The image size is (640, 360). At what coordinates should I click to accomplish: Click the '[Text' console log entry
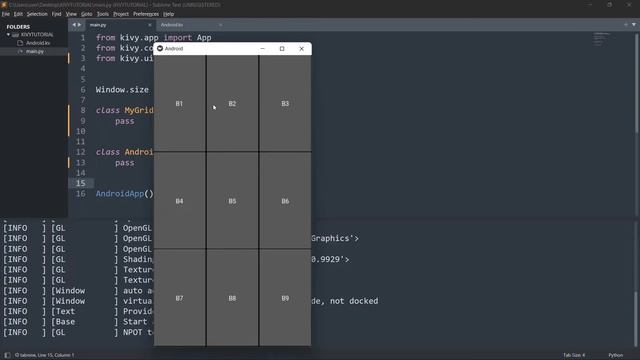[x=63, y=311]
